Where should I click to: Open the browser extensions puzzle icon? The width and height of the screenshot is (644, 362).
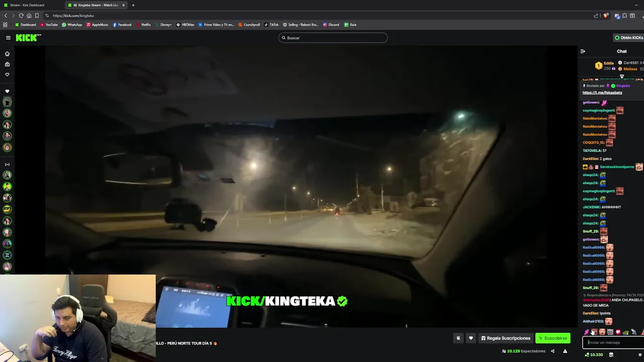coord(624,16)
